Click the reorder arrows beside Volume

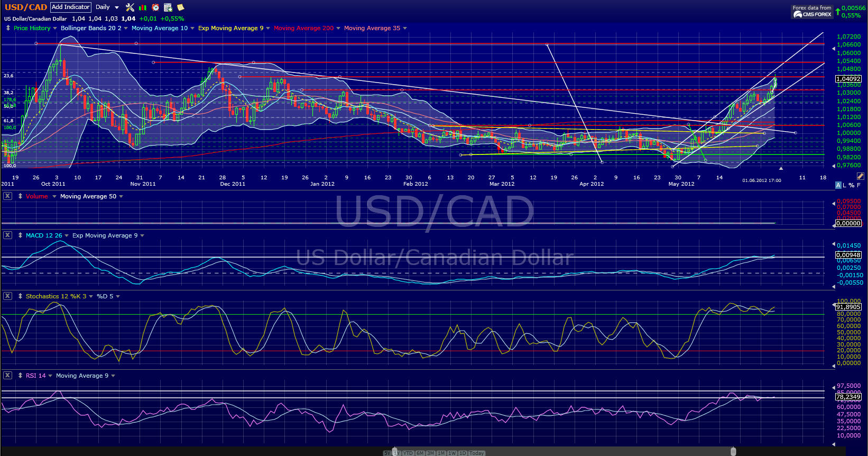click(x=20, y=196)
